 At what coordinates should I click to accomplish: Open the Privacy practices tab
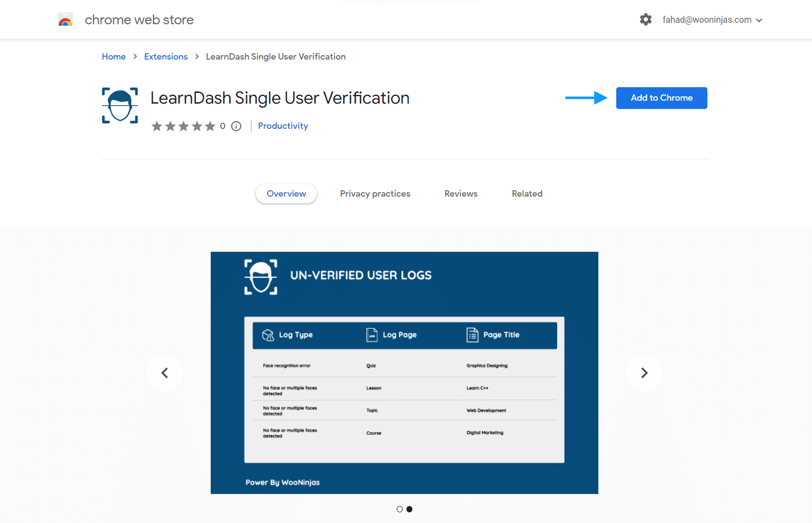pyautogui.click(x=375, y=194)
